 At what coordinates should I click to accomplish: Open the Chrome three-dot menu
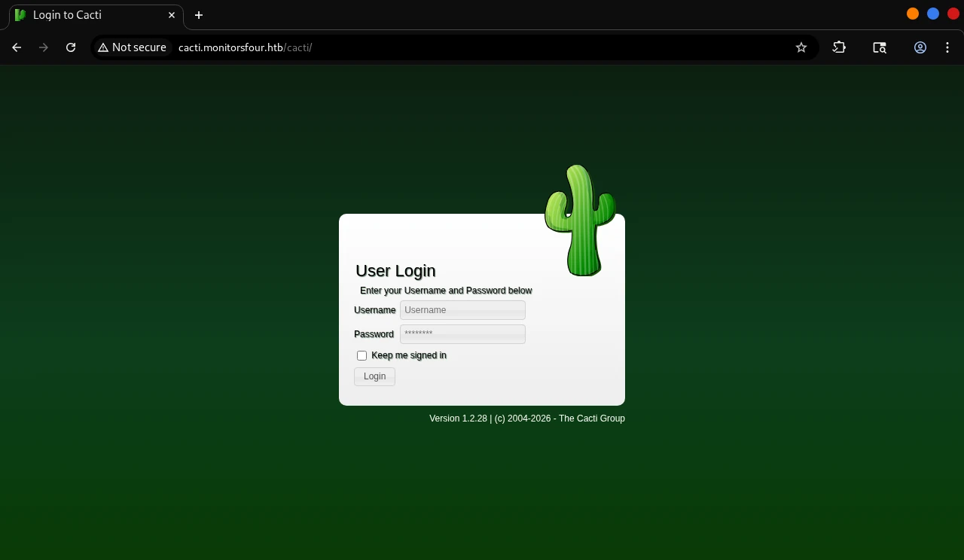[947, 47]
